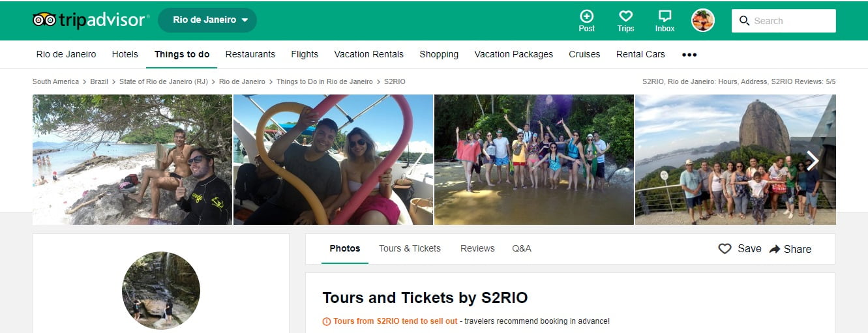Open the Post icon in header
The height and width of the screenshot is (333, 868).
[586, 16]
